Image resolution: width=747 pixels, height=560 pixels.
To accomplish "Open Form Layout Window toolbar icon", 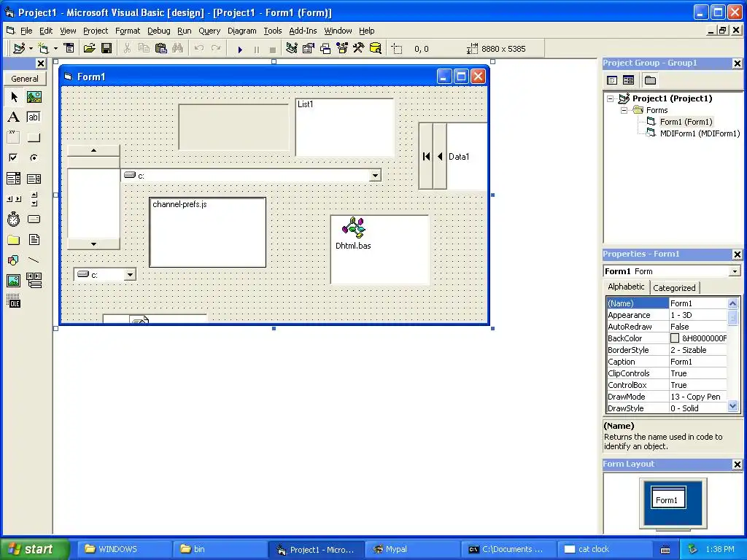I will (x=325, y=49).
